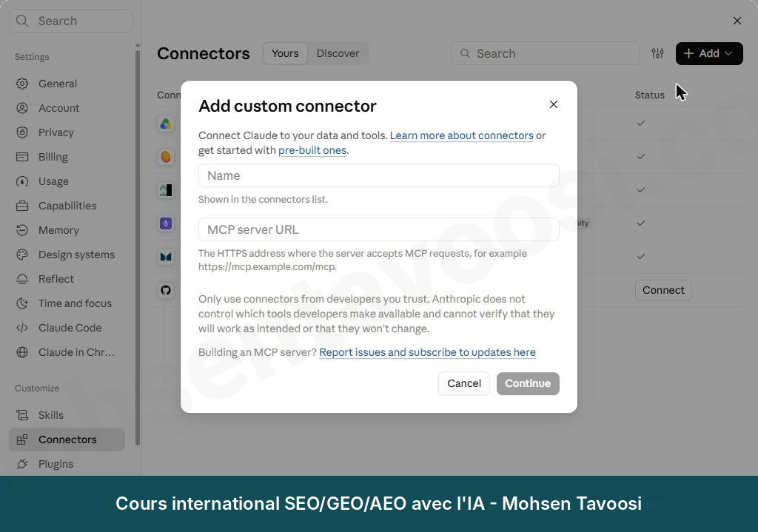Close the settings window with top X

click(737, 21)
